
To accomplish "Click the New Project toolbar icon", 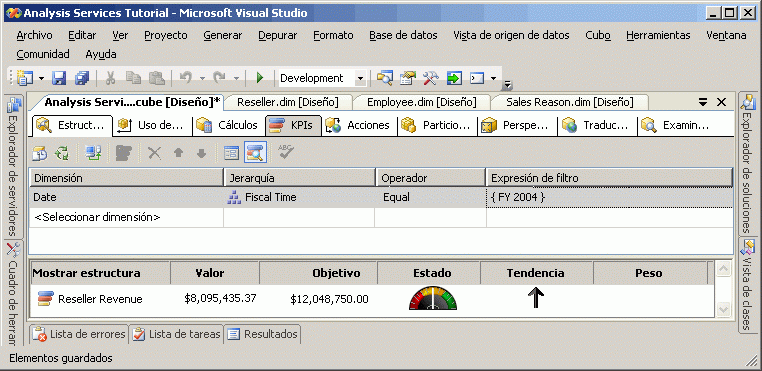I will [24, 78].
